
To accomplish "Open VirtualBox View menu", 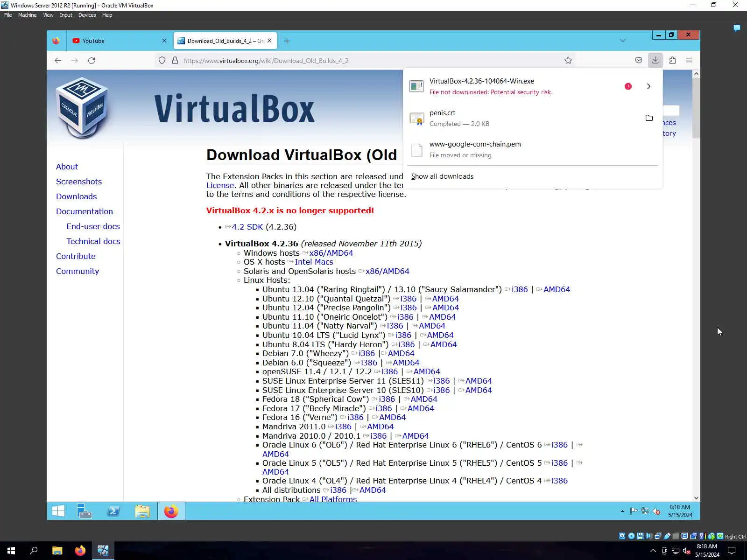I will [48, 15].
